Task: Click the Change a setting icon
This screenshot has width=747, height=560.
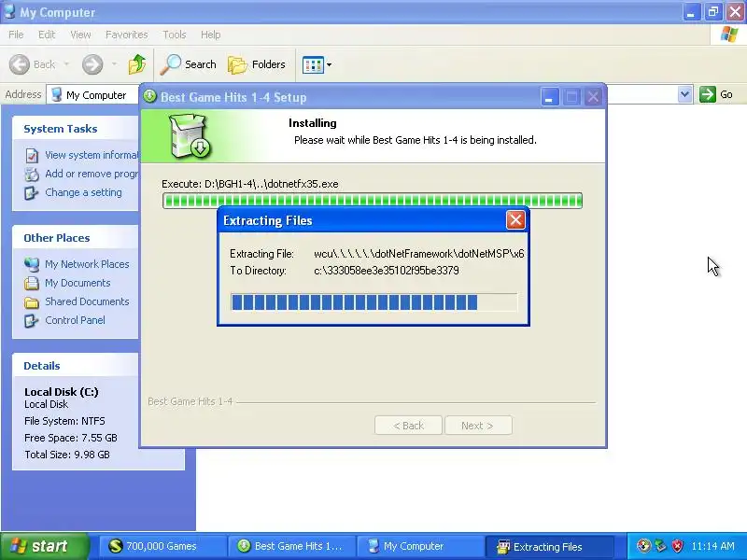Action: (32, 193)
